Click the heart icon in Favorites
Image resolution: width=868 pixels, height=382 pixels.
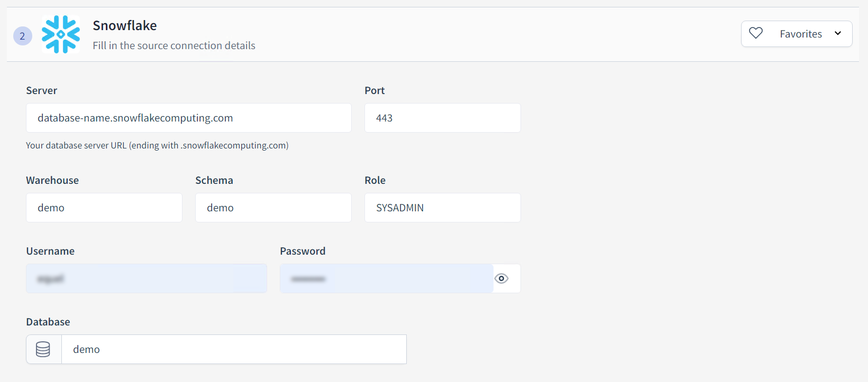click(756, 33)
